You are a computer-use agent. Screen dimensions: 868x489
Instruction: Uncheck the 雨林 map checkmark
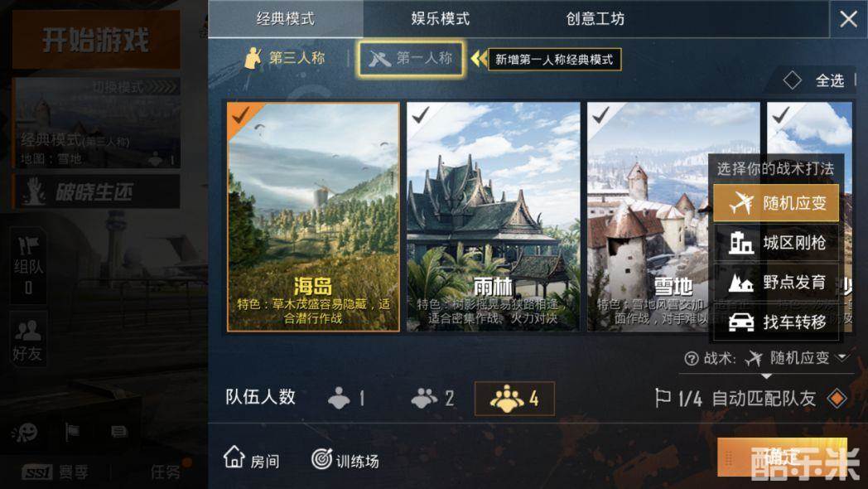[x=421, y=115]
